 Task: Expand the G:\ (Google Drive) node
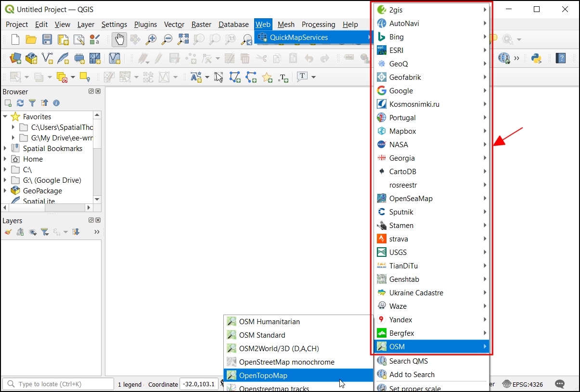click(5, 180)
